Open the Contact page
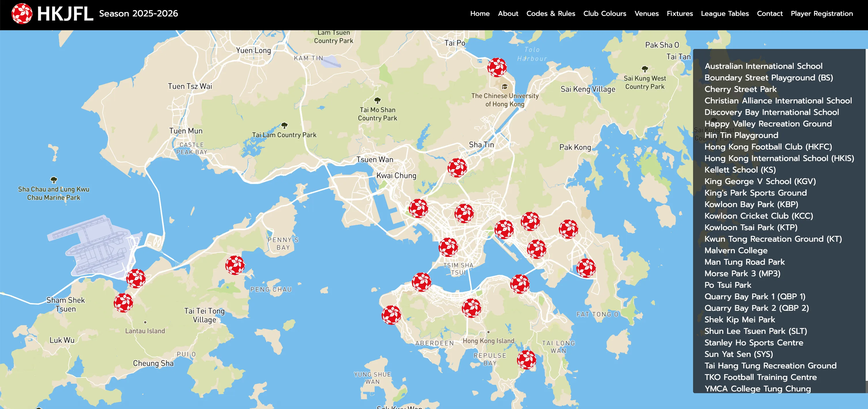Viewport: 868px width, 409px height. [x=770, y=14]
